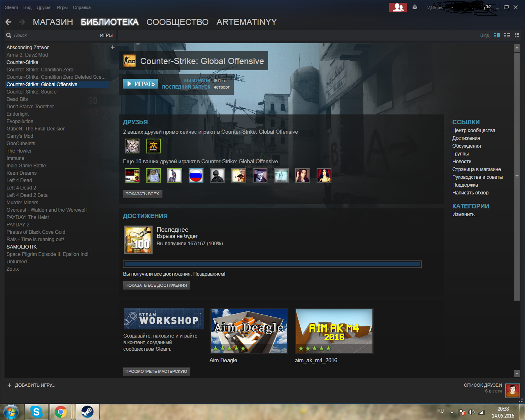Open Страница в магазине link
Screen dimensions: 525x420
[x=477, y=169]
